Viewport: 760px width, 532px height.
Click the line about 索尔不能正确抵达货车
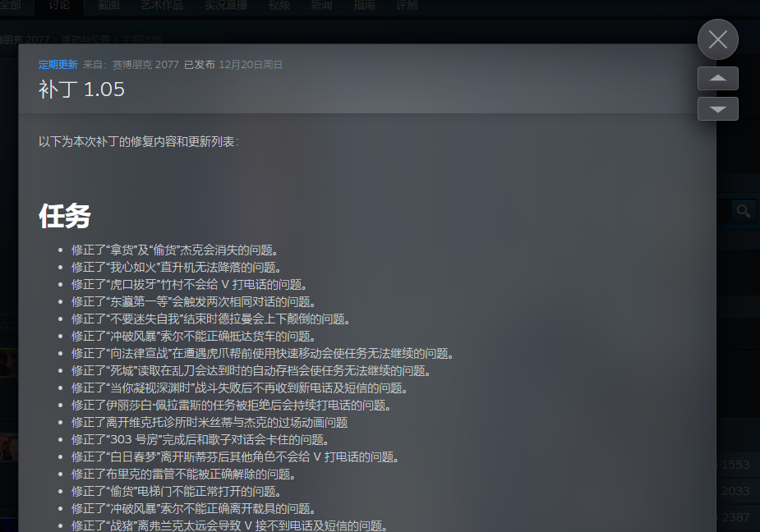point(195,337)
